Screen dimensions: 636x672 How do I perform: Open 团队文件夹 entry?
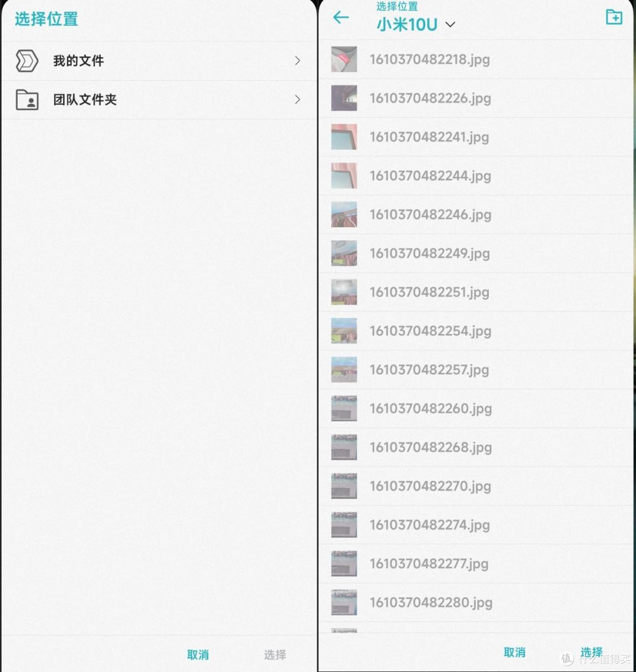(159, 100)
